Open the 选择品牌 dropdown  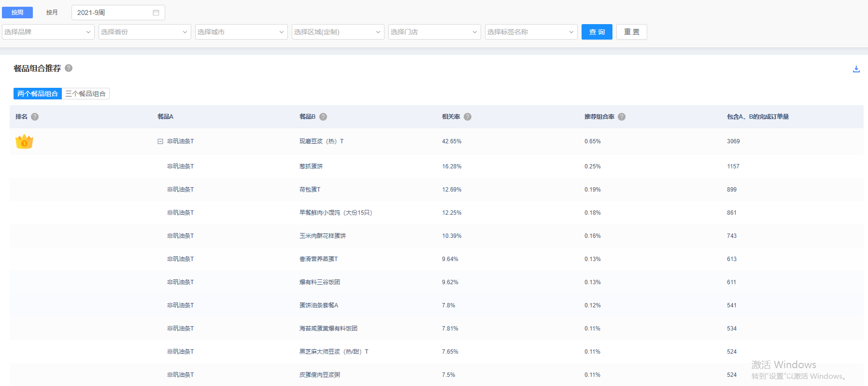pyautogui.click(x=48, y=32)
